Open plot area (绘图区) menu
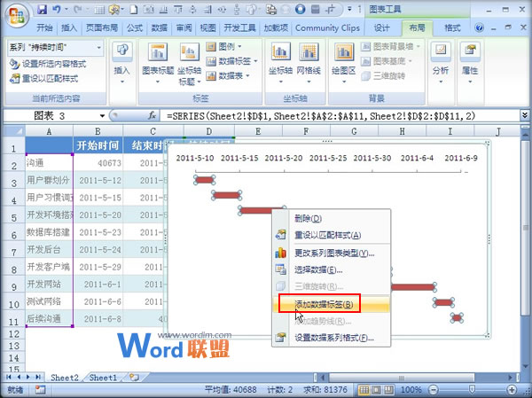 click(x=344, y=64)
